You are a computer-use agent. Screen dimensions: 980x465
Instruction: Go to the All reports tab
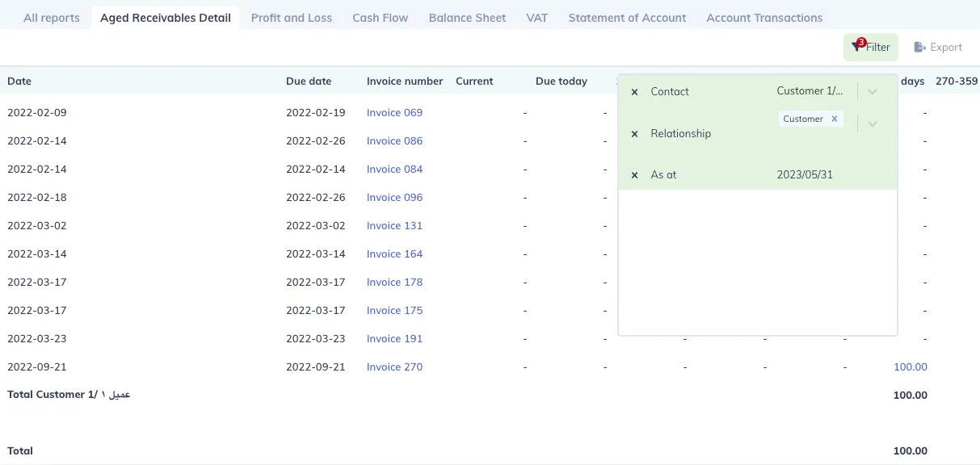click(52, 18)
